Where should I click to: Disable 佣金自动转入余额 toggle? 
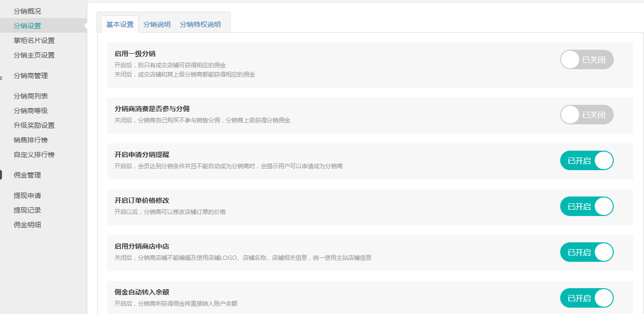[x=586, y=298]
